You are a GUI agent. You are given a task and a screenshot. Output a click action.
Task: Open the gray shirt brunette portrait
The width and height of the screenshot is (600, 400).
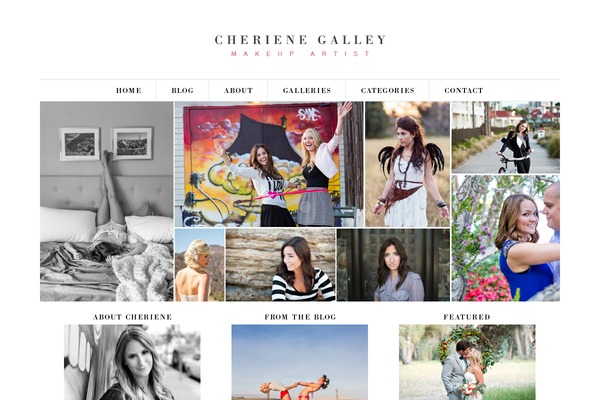click(393, 265)
